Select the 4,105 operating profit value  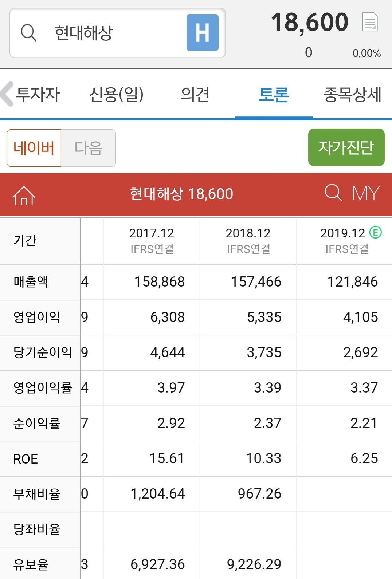(361, 317)
